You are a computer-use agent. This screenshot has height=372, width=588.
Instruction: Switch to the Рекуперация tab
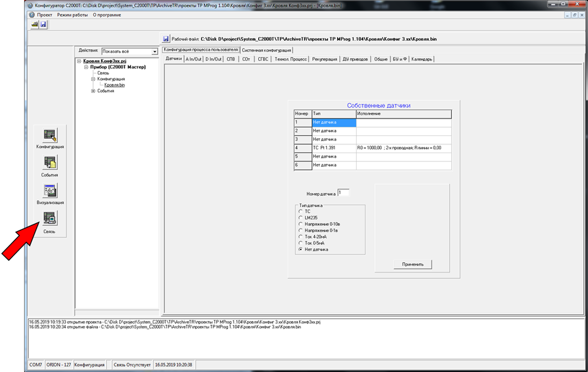click(x=324, y=59)
